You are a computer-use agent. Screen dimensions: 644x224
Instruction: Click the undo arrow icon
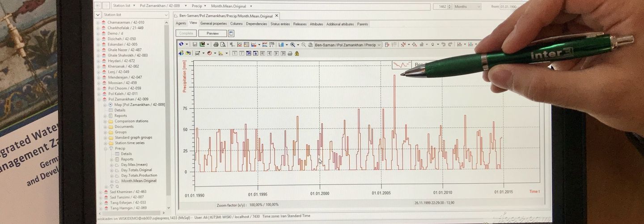click(x=443, y=44)
